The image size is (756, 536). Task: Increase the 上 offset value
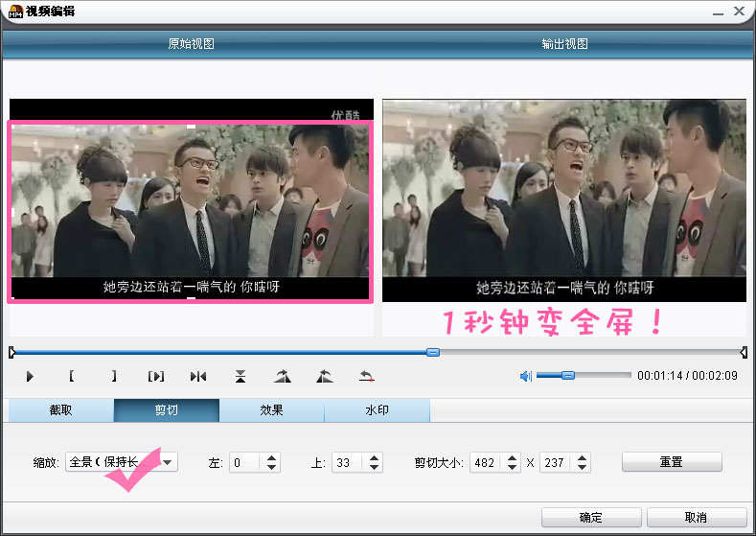coord(374,457)
